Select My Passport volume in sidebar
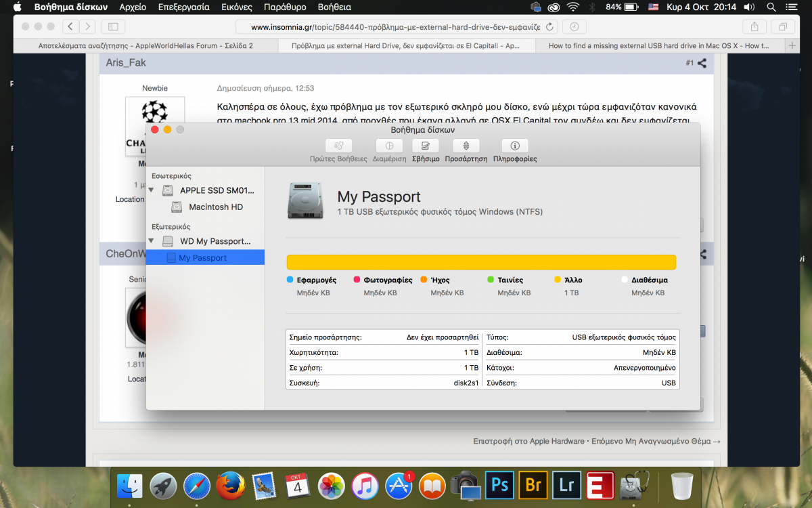 (x=205, y=258)
